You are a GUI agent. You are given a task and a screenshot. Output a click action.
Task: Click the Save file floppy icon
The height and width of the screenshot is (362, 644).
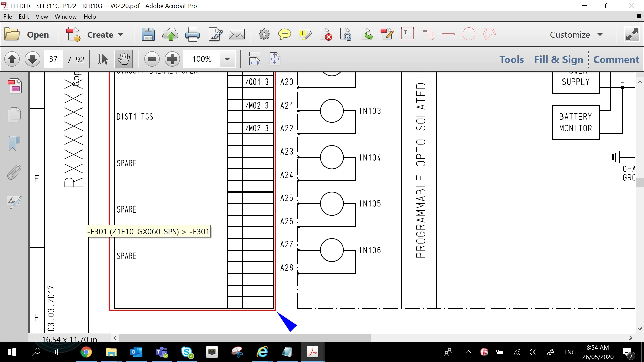(x=148, y=35)
